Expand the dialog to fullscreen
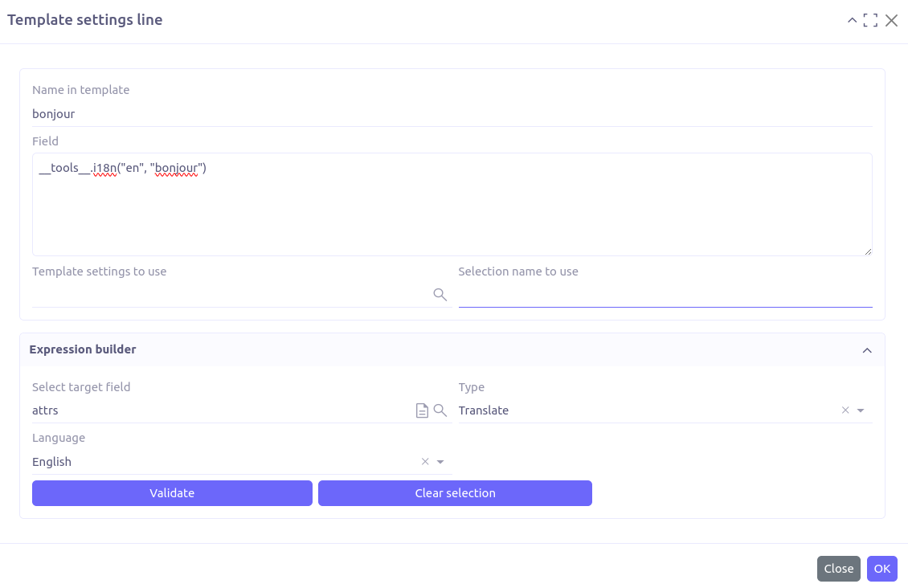 click(x=870, y=21)
